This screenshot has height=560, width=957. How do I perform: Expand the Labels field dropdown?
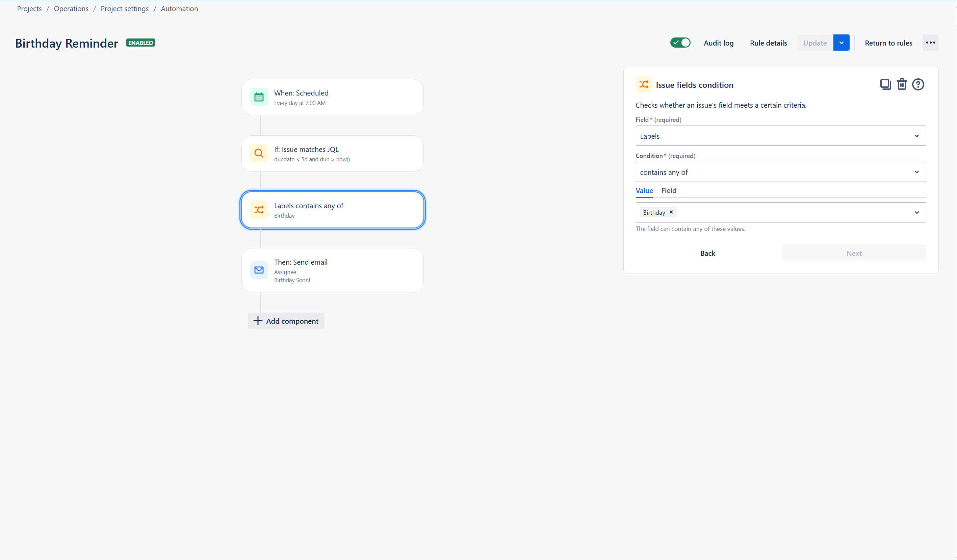coord(780,136)
